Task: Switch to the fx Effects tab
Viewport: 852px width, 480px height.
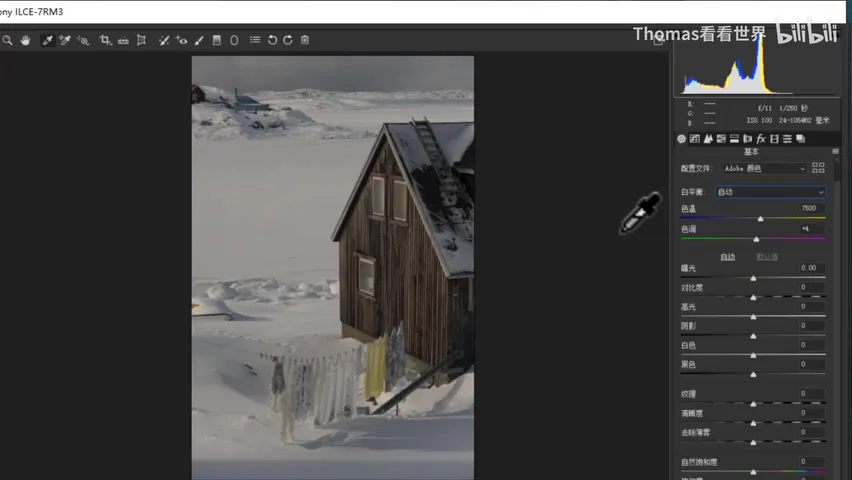Action: click(761, 139)
